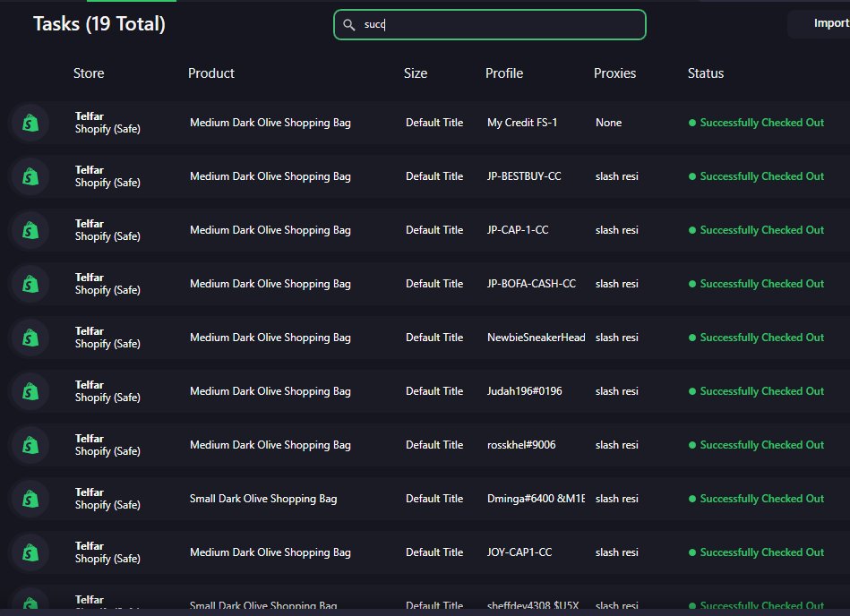Click slash resi proxy in JP-BESTBUY-CC row
This screenshot has width=850, height=616.
point(617,176)
